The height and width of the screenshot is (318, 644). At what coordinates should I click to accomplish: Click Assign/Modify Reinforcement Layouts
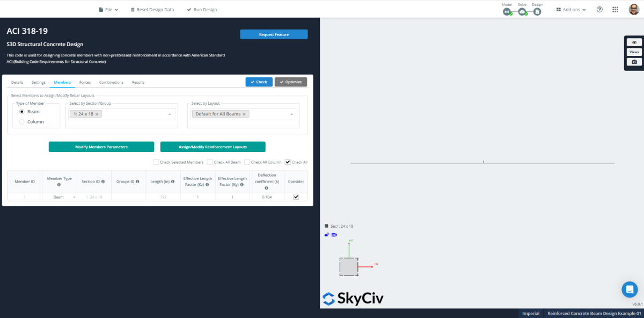click(213, 147)
